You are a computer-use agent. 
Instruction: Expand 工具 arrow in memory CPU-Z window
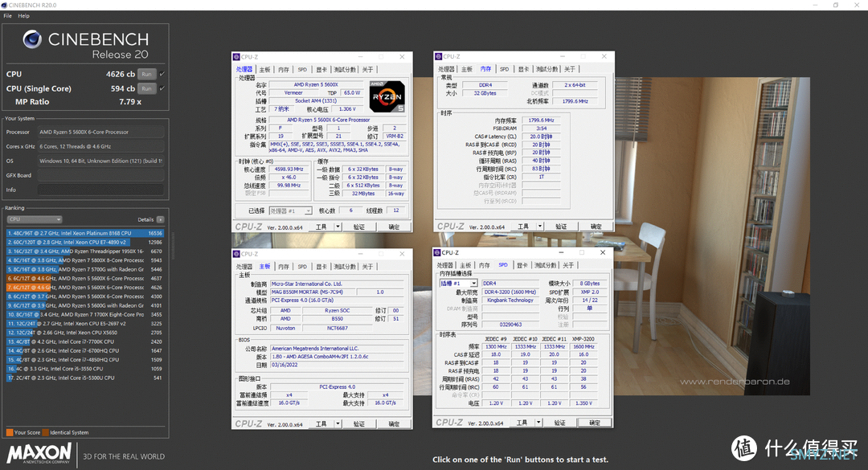pos(540,227)
